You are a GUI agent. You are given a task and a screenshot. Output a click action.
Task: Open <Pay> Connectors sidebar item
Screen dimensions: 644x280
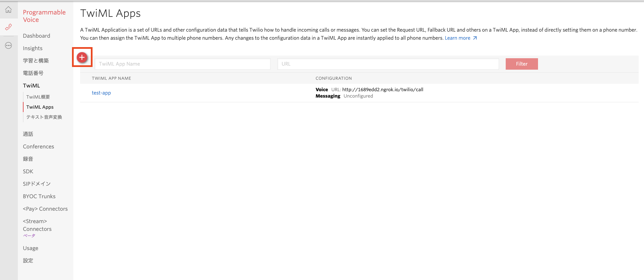[x=45, y=209]
